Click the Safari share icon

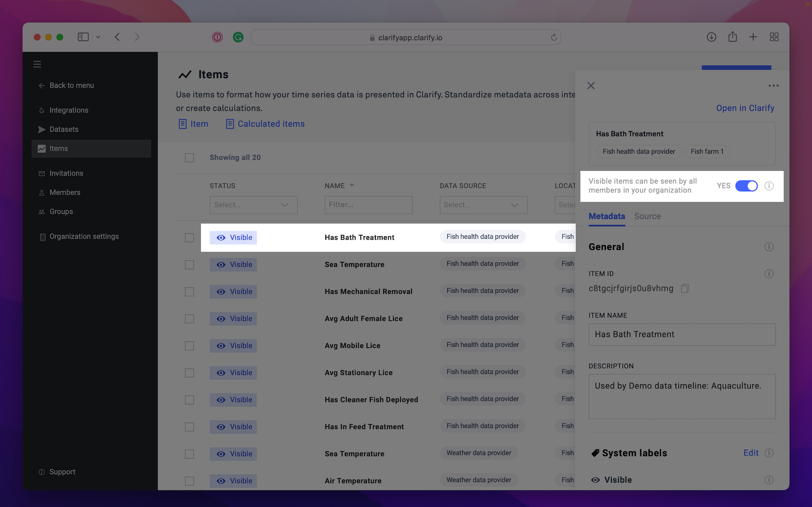[x=733, y=37]
